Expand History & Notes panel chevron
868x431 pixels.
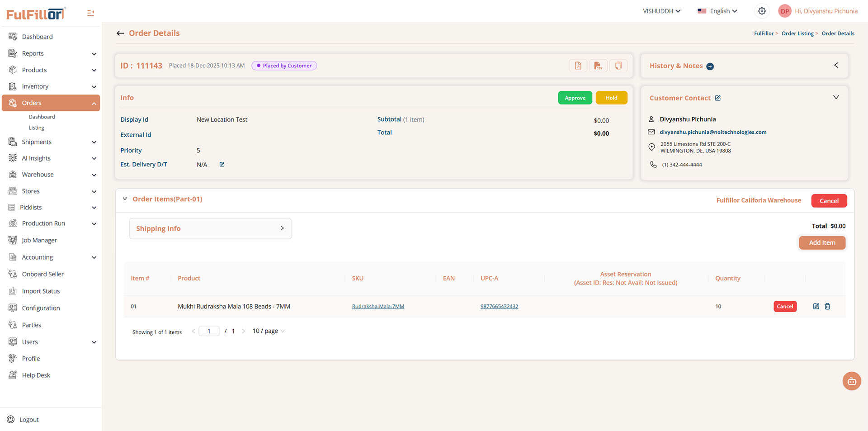pyautogui.click(x=836, y=65)
